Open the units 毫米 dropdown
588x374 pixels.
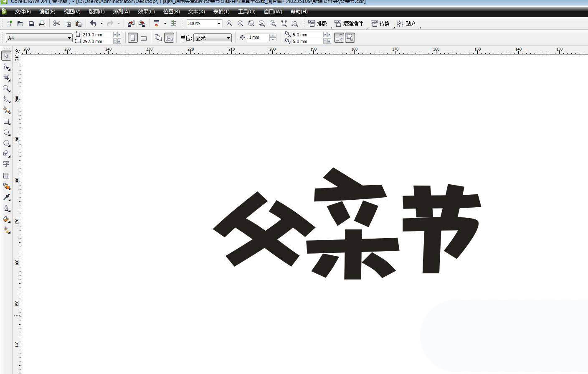[228, 38]
